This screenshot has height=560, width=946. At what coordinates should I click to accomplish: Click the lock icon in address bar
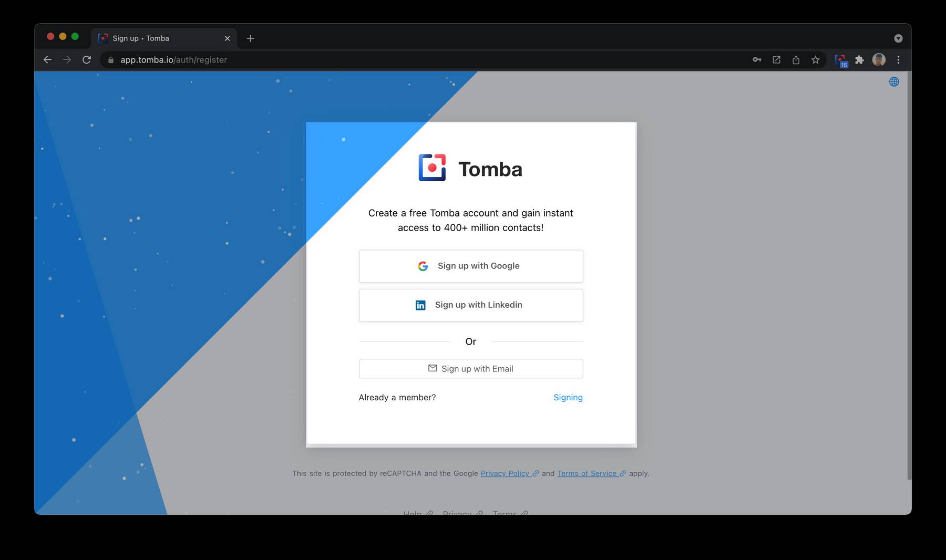[110, 60]
